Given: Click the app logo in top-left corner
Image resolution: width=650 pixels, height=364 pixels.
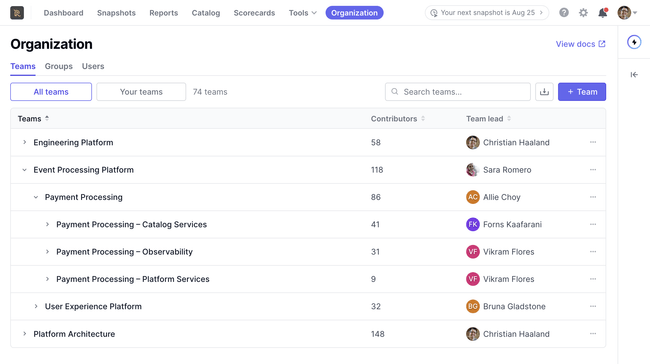Looking at the screenshot, I should coord(17,13).
